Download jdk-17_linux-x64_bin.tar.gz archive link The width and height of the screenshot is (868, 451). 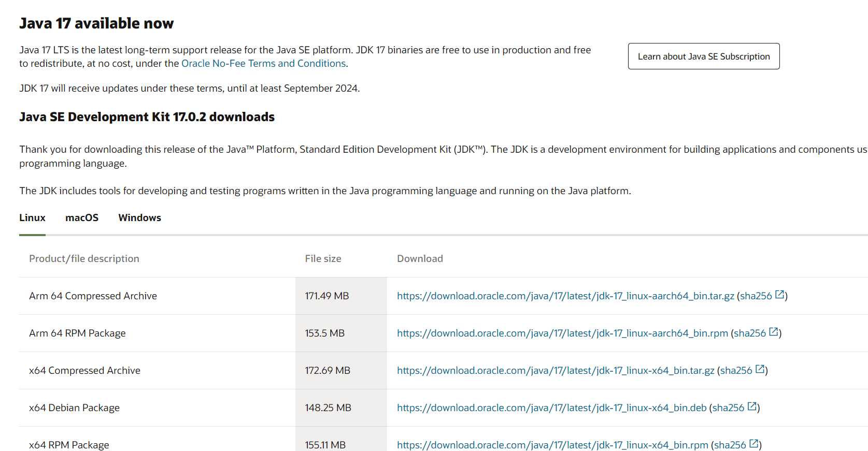[x=556, y=371]
